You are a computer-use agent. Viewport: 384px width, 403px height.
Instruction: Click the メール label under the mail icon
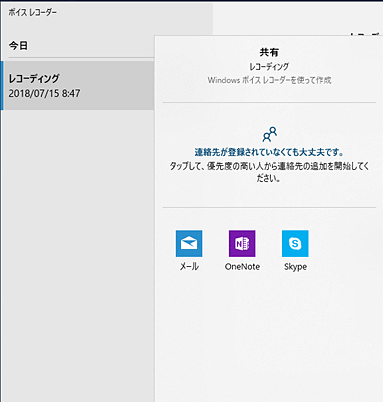click(x=189, y=266)
